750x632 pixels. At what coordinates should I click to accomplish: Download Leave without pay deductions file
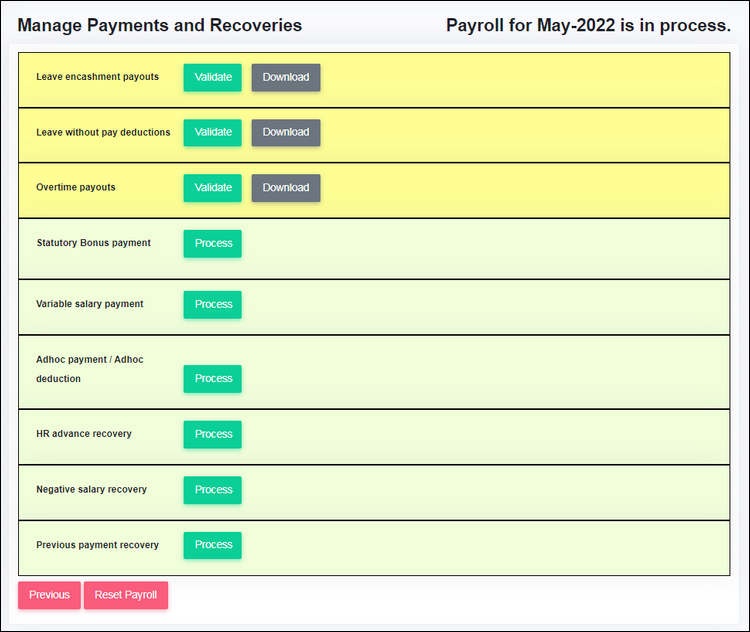[x=286, y=132]
